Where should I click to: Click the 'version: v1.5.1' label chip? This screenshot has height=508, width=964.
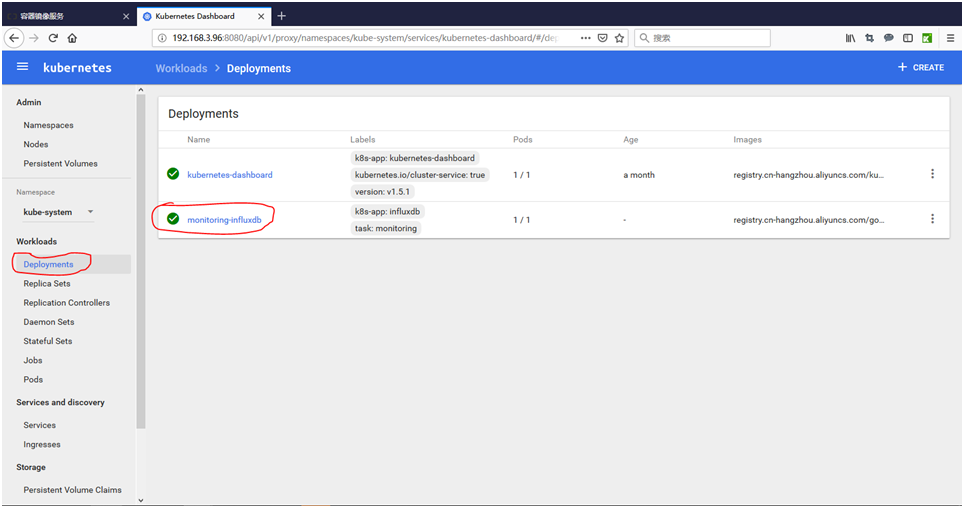(x=382, y=191)
